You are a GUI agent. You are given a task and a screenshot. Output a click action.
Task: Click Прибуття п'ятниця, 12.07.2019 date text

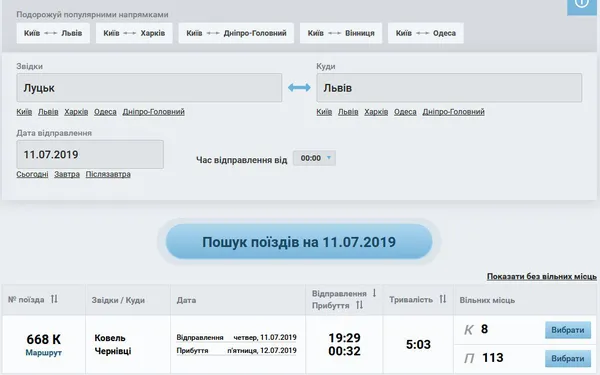236,351
